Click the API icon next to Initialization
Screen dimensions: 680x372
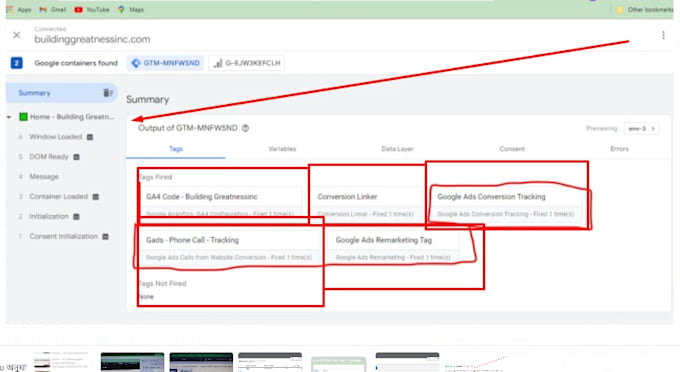76,216
